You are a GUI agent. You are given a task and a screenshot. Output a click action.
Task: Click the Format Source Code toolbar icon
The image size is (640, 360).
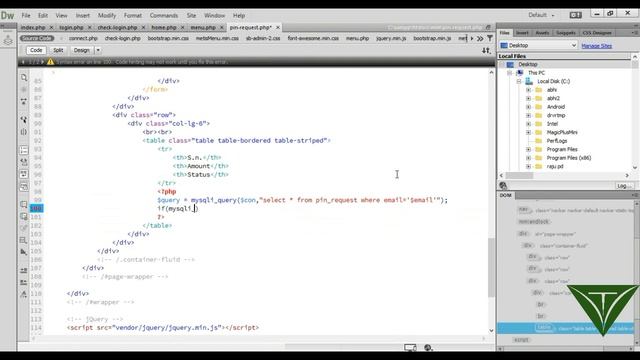(x=24, y=294)
